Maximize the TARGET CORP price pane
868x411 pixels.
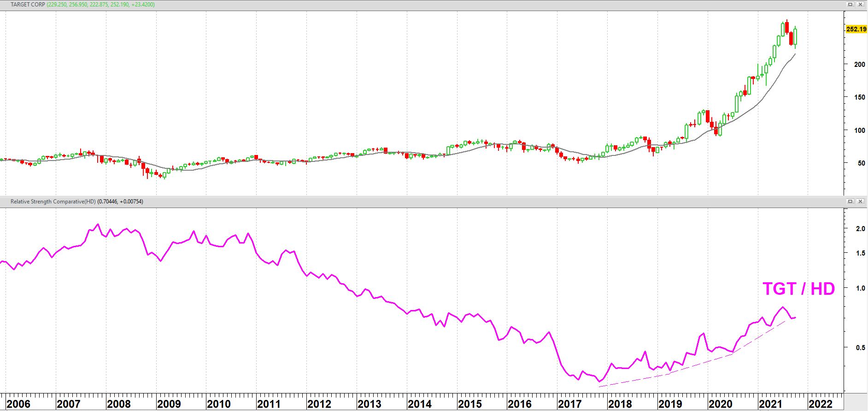coord(850,4)
